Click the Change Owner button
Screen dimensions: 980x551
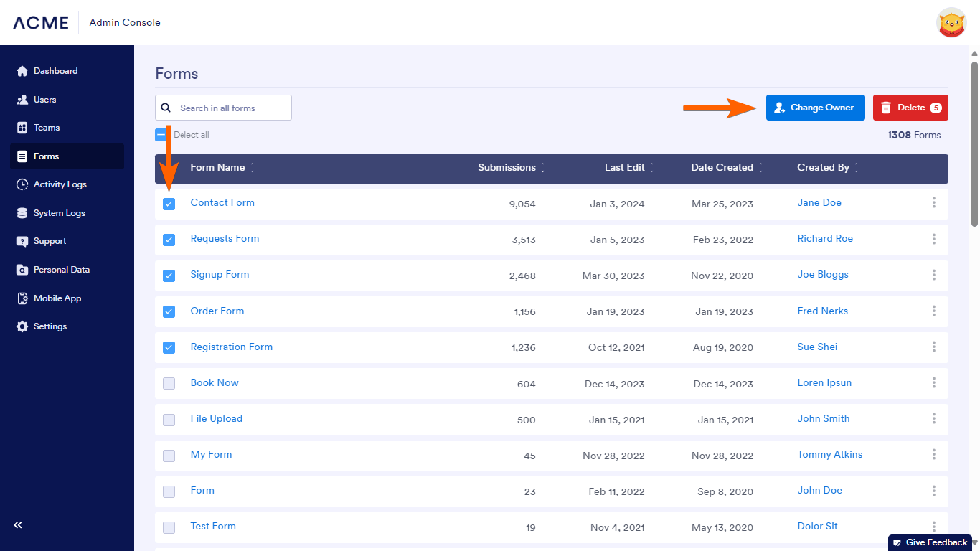point(815,108)
